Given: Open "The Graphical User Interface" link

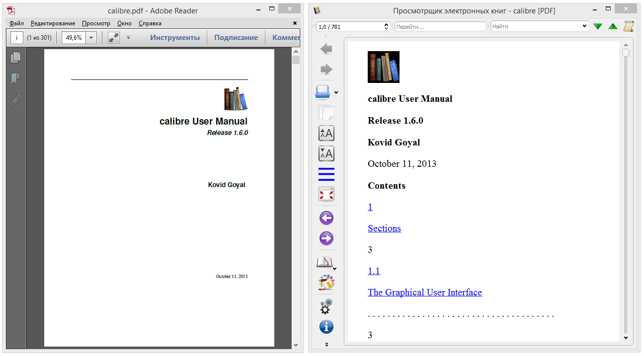Looking at the screenshot, I should [425, 292].
